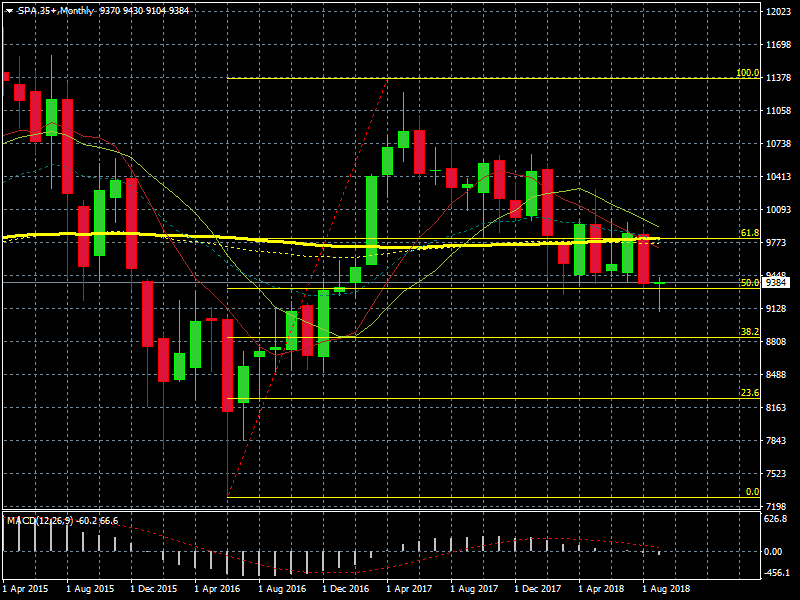Click the 23.6 Fibonacci level label
800x600 pixels.
coord(748,393)
